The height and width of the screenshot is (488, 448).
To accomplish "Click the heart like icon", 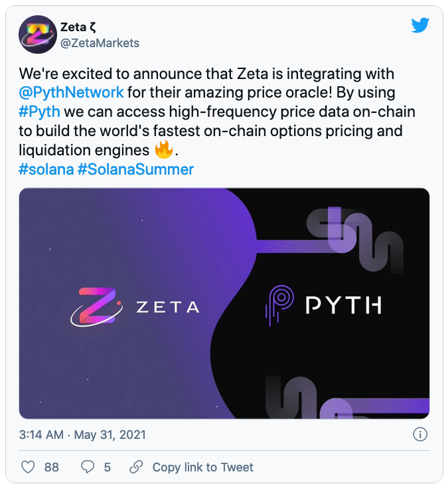I will [28, 467].
